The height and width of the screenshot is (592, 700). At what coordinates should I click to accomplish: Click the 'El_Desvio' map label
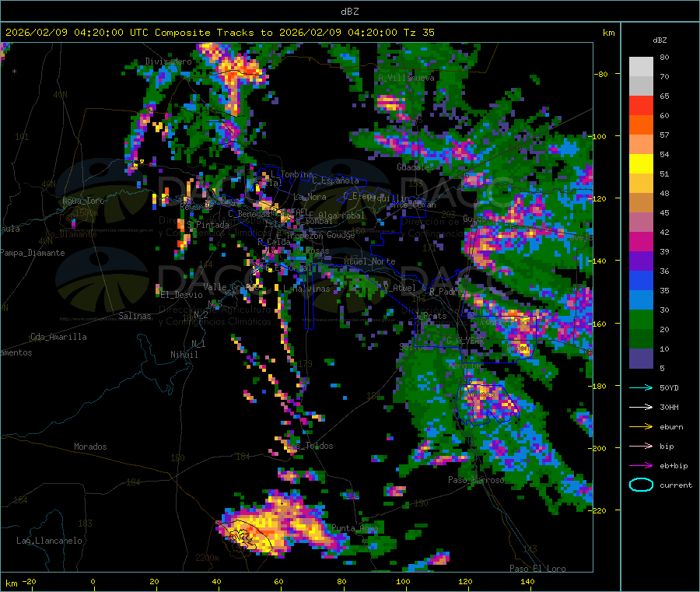click(181, 295)
